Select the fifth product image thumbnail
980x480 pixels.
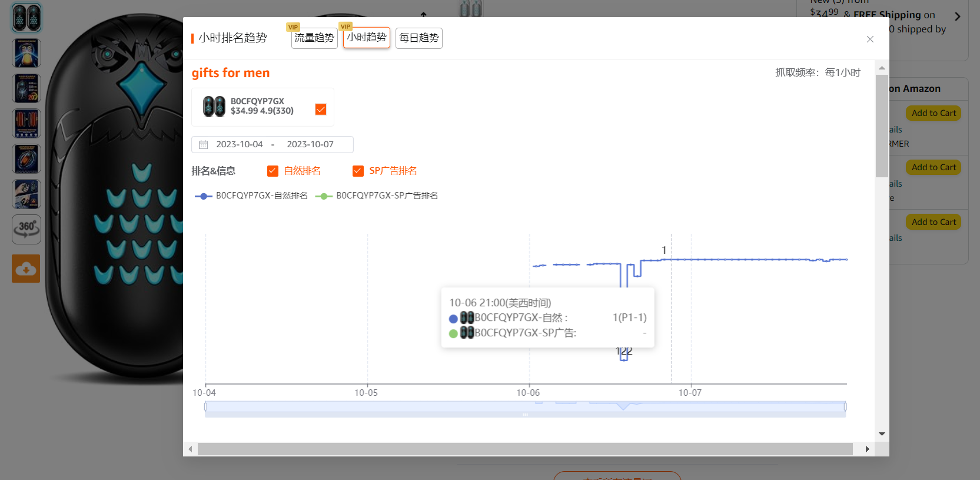(x=26, y=159)
